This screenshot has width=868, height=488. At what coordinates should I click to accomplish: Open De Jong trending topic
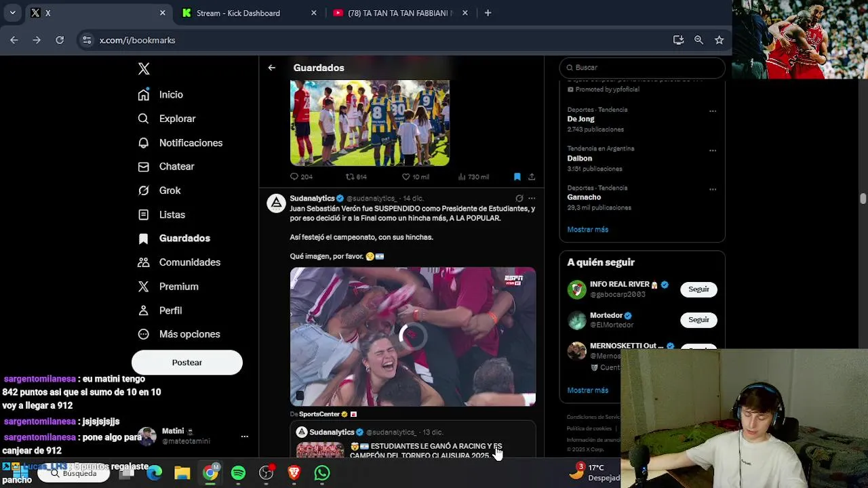click(580, 119)
